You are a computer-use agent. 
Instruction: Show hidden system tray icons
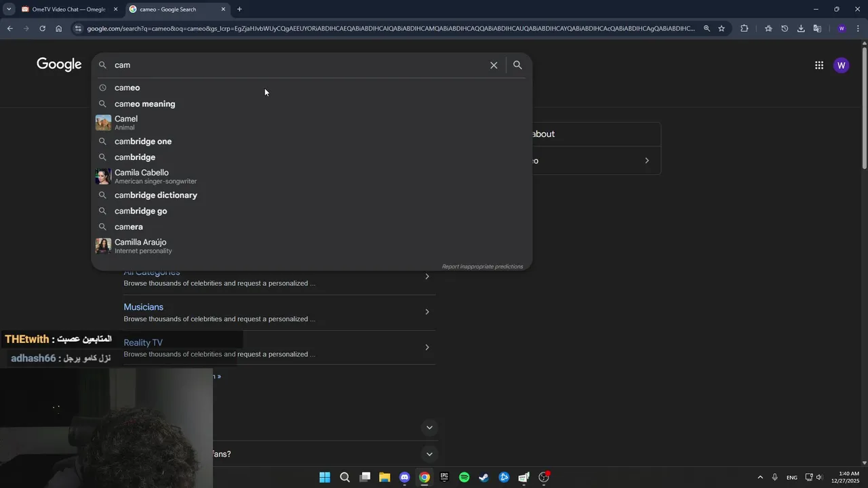759,477
